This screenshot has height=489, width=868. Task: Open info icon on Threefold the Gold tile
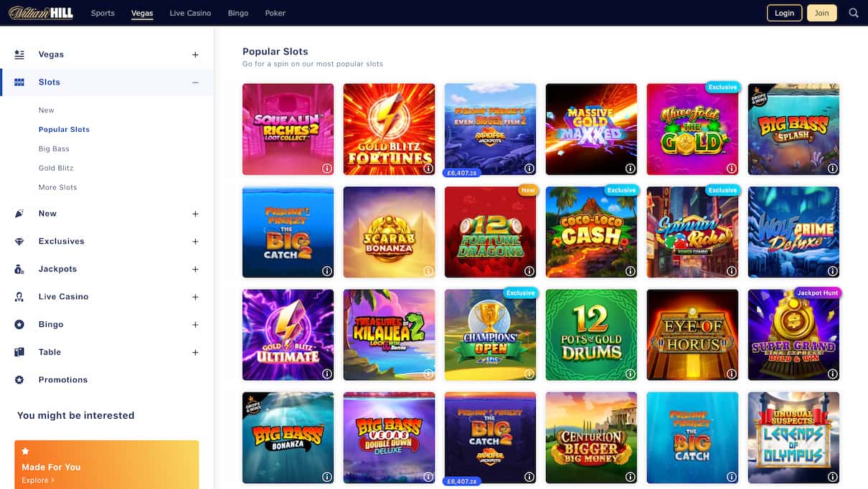point(732,168)
